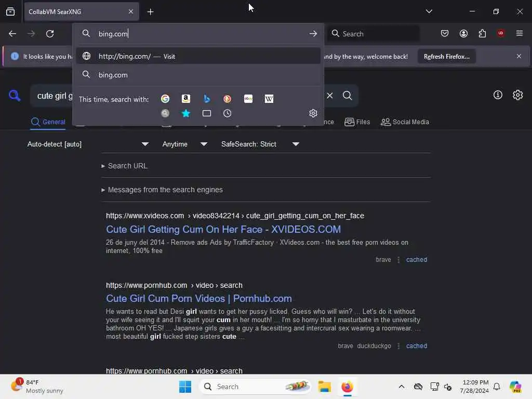This screenshot has width=532, height=399.
Task: Show hidden system tray icons
Action: tap(402, 387)
